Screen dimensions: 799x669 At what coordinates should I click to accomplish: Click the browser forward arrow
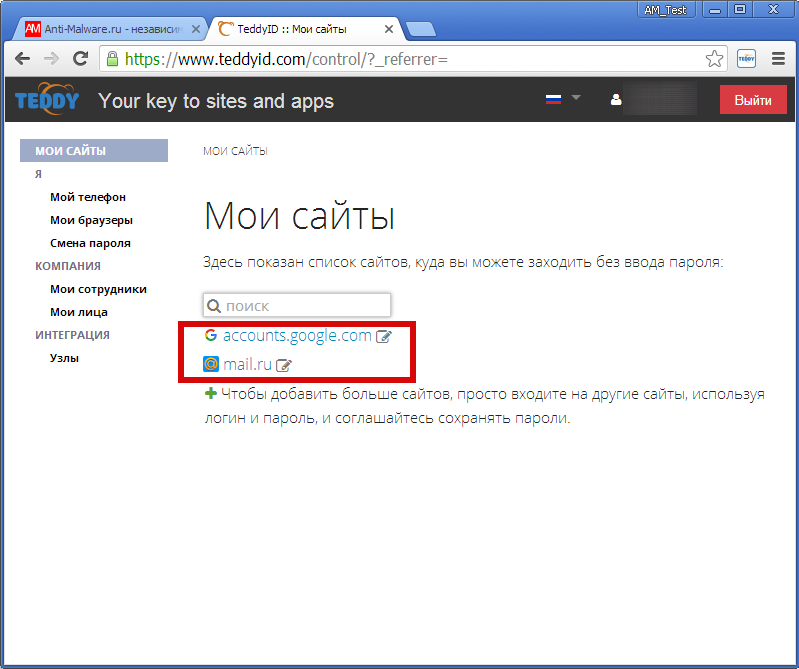51,59
